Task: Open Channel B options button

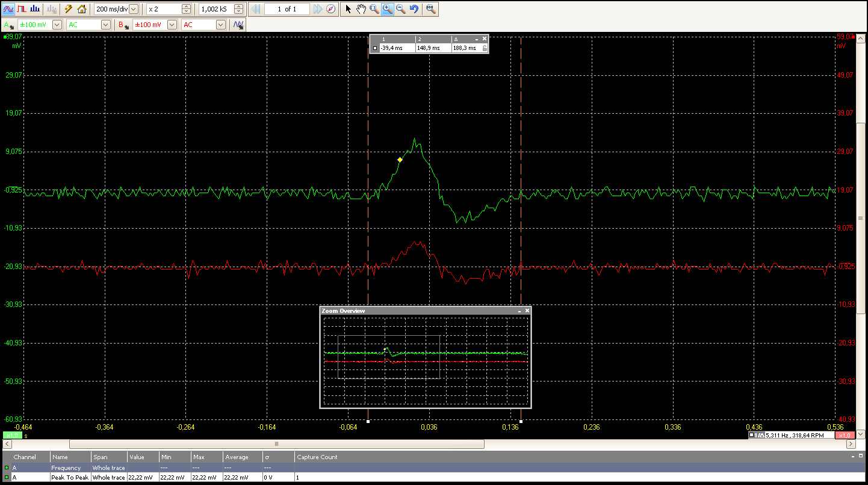Action: click(x=123, y=25)
